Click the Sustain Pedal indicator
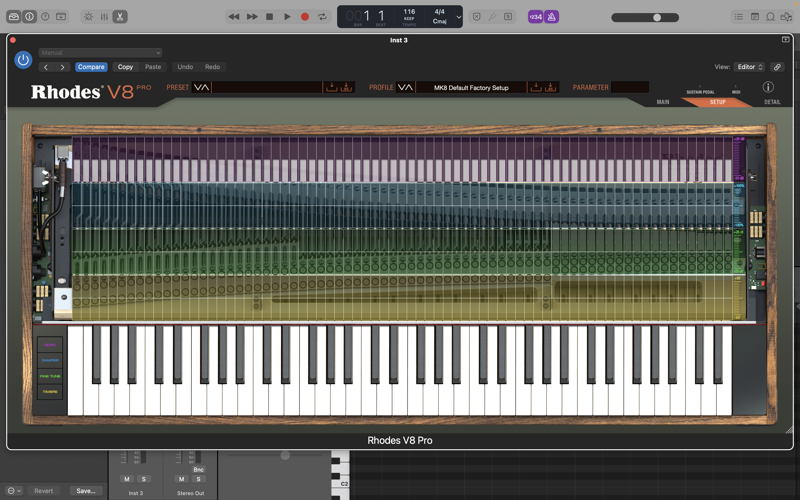The height and width of the screenshot is (500, 800). click(700, 90)
